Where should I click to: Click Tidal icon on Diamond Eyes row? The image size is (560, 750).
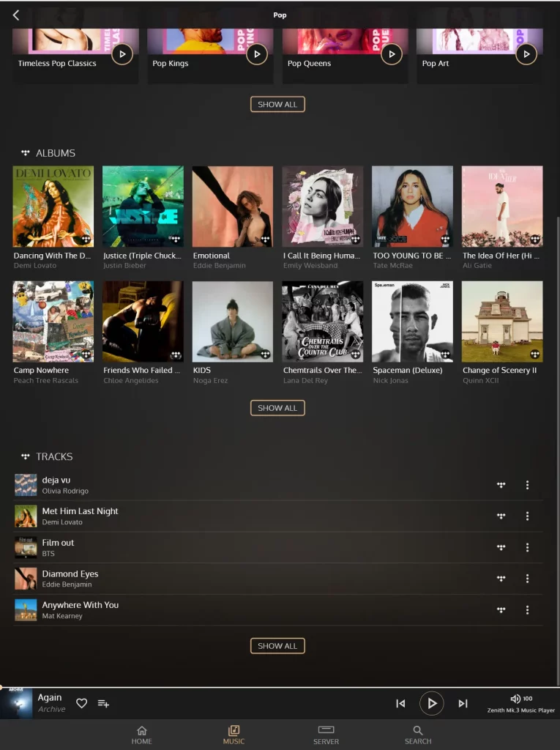tap(501, 579)
